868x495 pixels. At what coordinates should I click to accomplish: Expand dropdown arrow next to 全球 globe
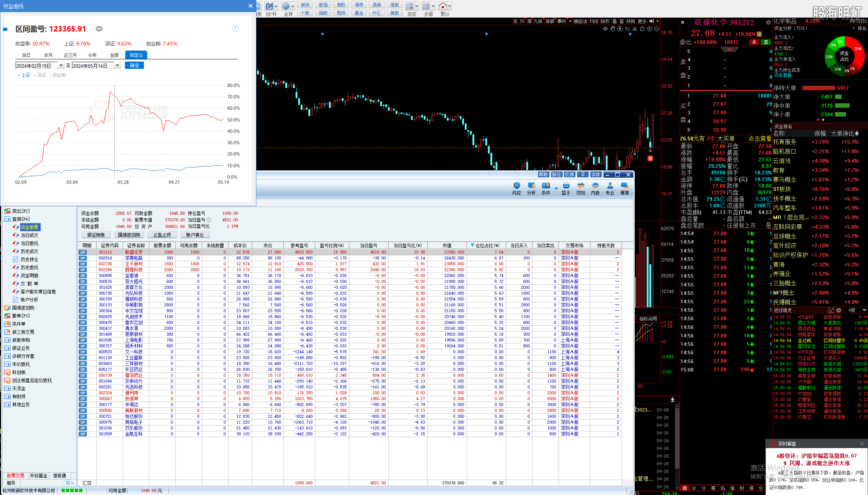coord(293,6)
